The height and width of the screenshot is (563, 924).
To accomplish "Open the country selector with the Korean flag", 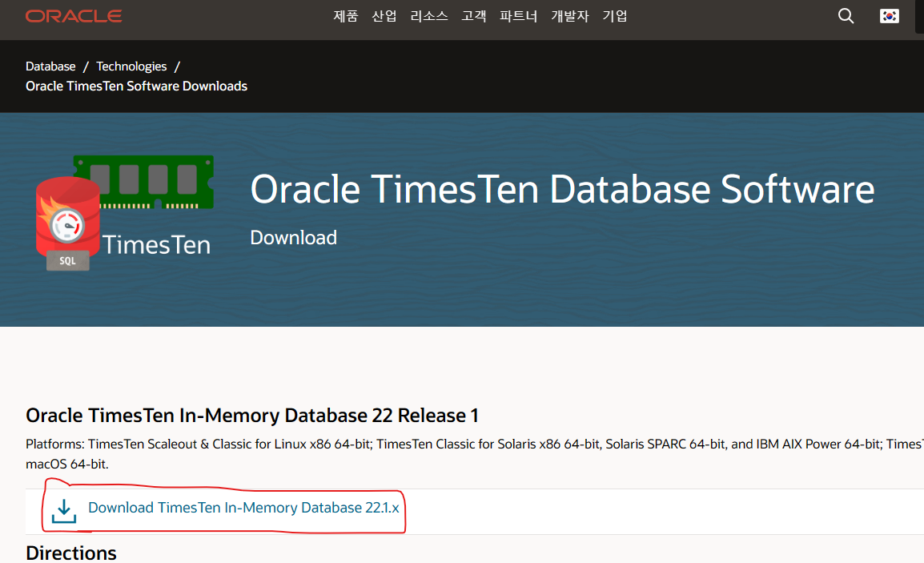I will pyautogui.click(x=889, y=15).
